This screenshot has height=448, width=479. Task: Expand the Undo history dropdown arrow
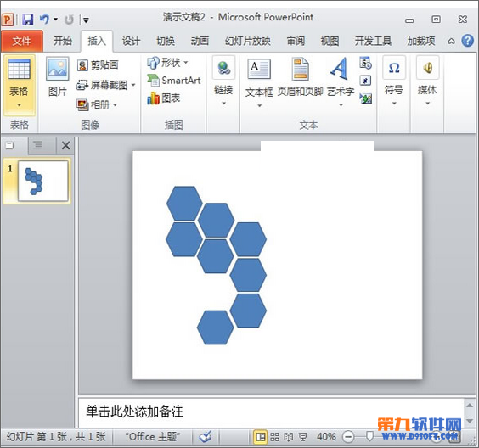pos(55,20)
